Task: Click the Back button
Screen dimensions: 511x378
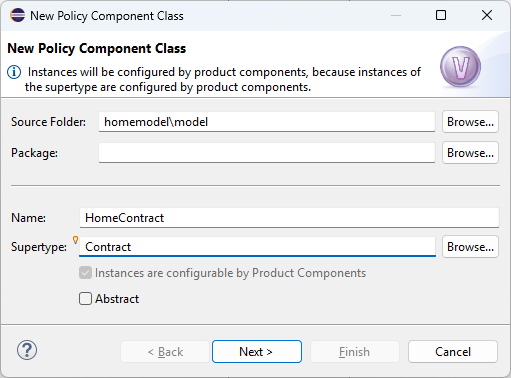Action: click(x=165, y=352)
